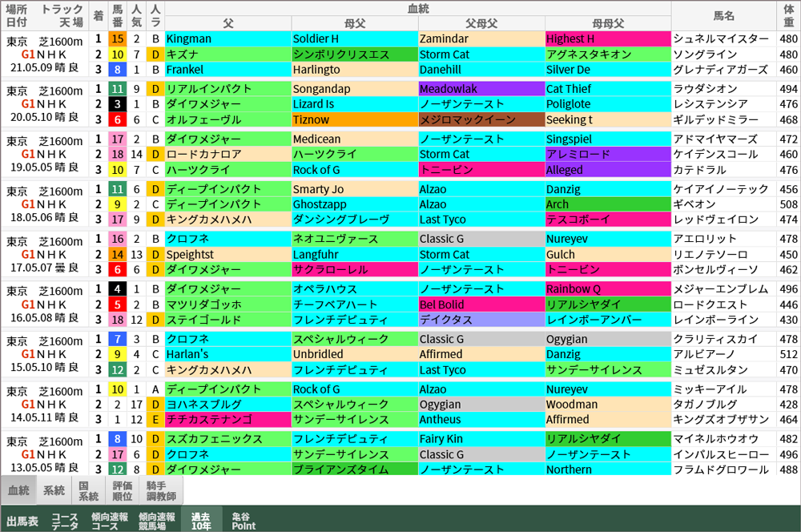Select the Kingman sire cell
801x532 pixels.
click(227, 38)
